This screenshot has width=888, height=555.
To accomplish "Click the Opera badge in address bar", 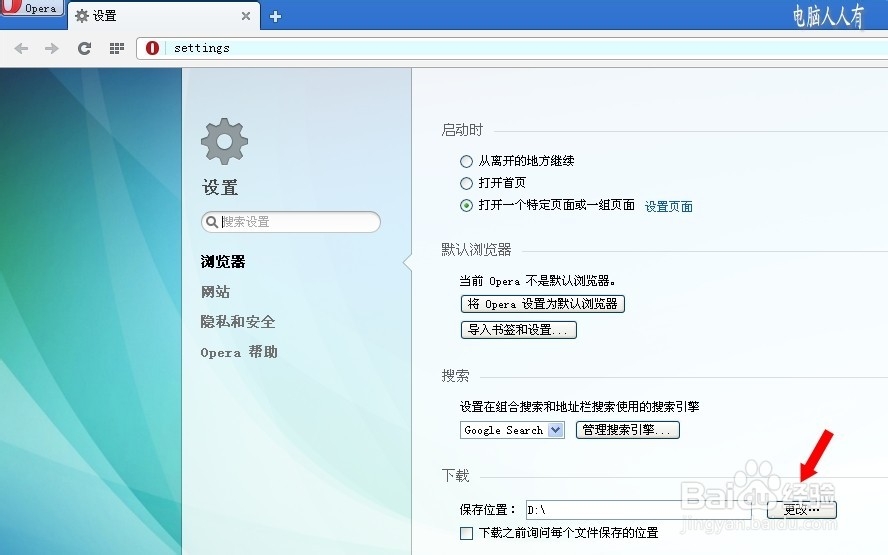I will pos(152,48).
